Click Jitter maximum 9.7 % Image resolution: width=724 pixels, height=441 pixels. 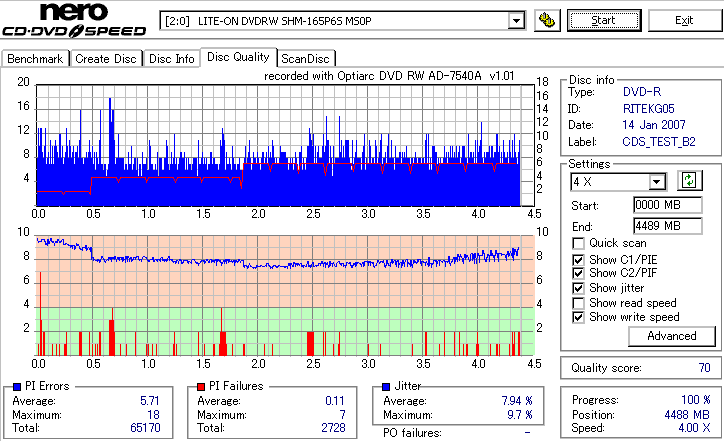pos(520,415)
